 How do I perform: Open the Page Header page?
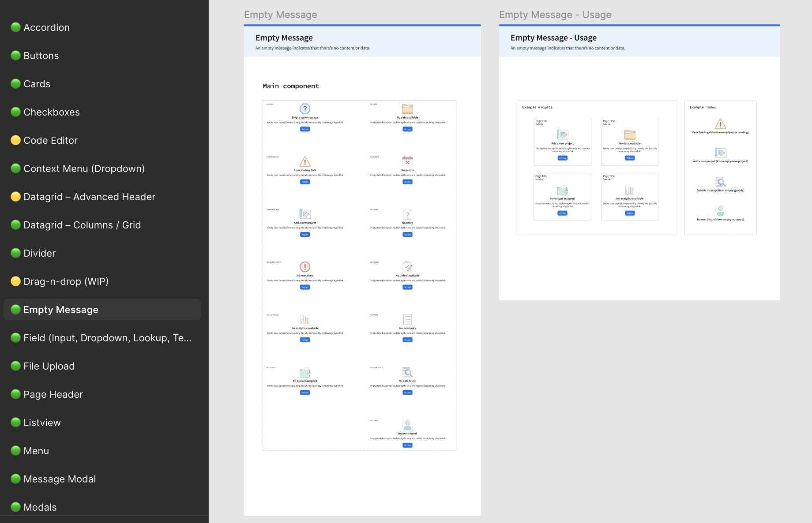[x=102, y=394]
